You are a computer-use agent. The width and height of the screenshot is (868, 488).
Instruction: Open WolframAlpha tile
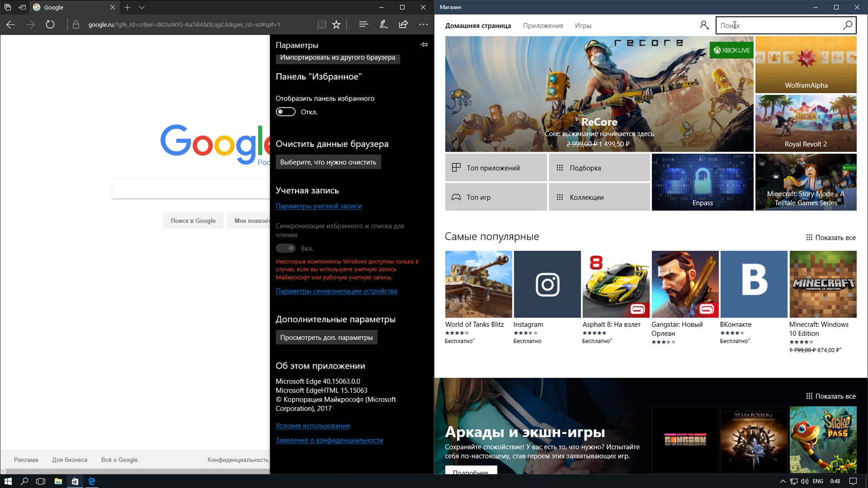tap(806, 64)
